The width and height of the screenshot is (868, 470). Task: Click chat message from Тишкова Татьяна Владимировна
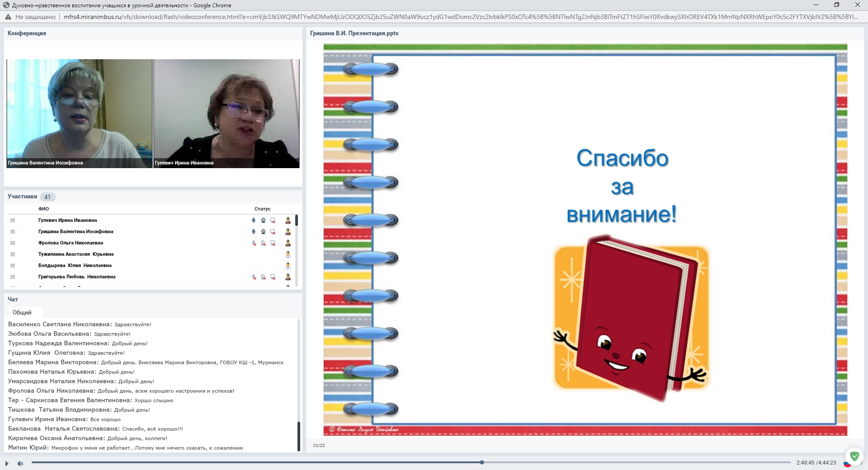(79, 410)
